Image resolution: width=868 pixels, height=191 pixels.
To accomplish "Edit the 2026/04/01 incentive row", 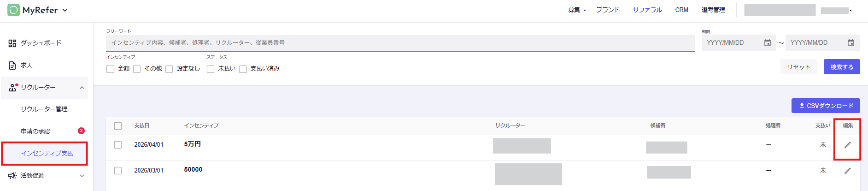I will click(x=847, y=145).
